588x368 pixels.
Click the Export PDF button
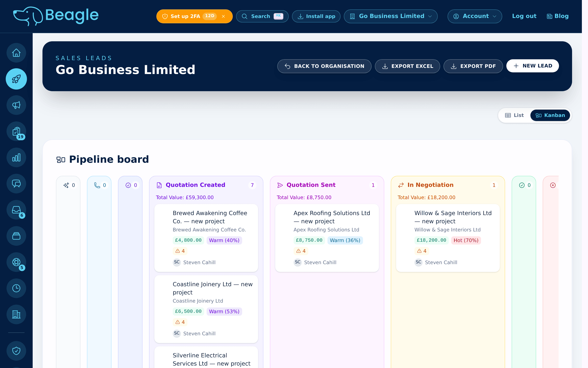point(473,66)
